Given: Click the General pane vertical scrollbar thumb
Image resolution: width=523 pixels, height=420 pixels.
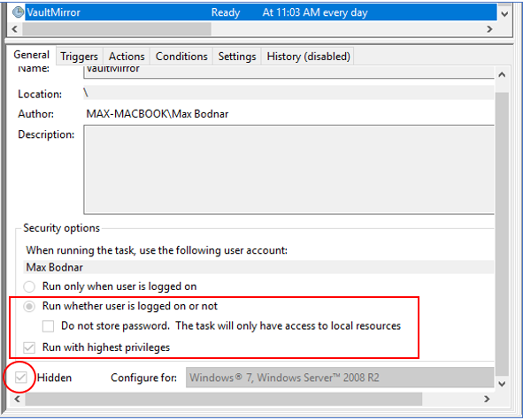Looking at the screenshot, I should coord(502,234).
